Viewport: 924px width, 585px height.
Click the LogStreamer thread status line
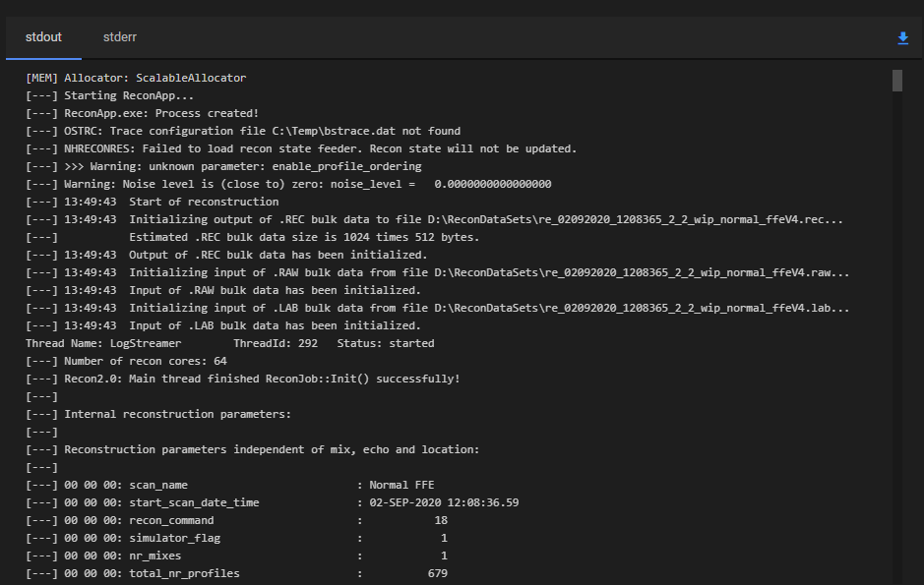click(x=229, y=343)
